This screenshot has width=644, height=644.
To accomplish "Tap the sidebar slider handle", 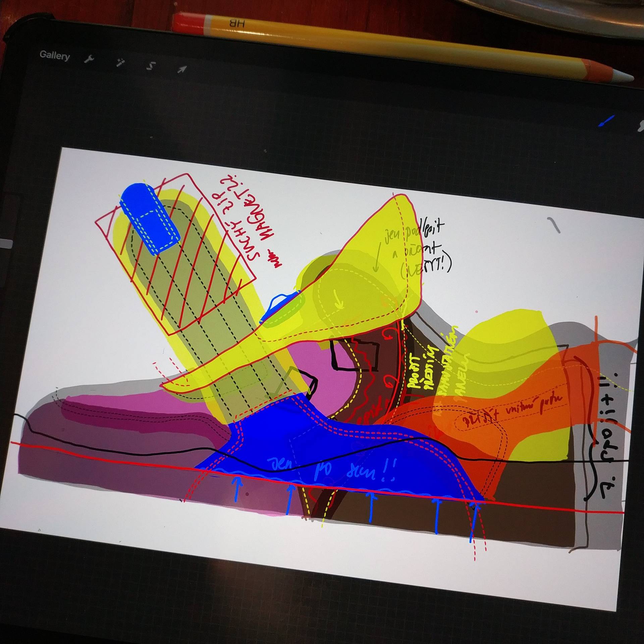I will click(7, 243).
